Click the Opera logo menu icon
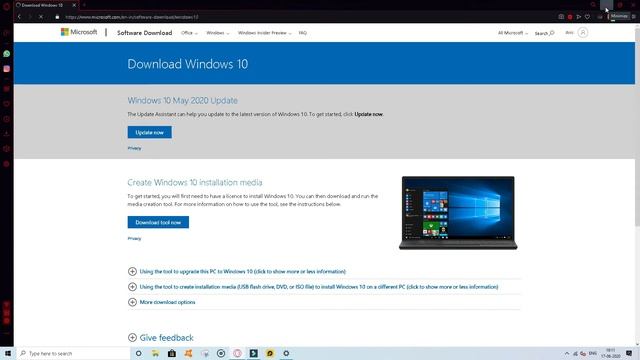The width and height of the screenshot is (640, 360). (x=7, y=7)
